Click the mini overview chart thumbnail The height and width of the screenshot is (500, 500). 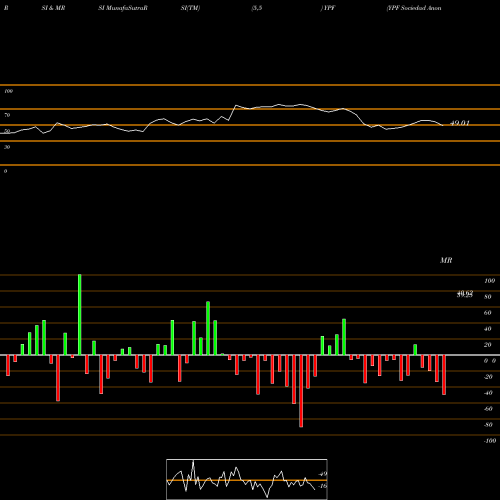coord(247,479)
